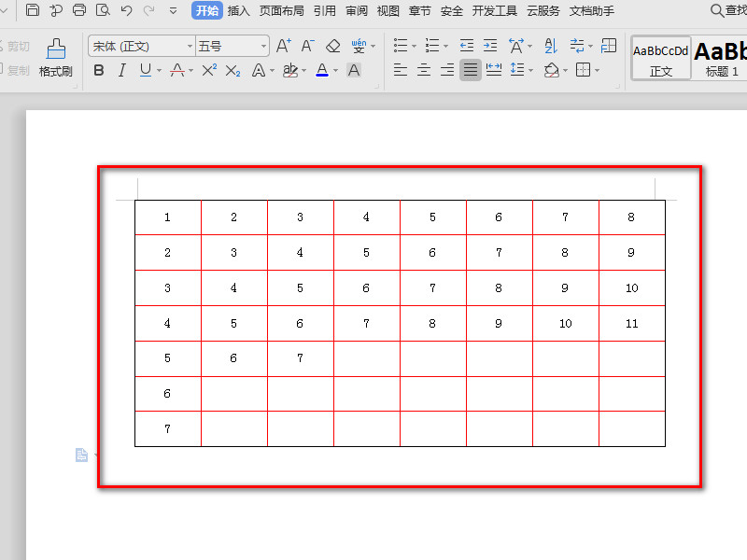Toggle strikethrough on selected text
747x560 pixels.
pos(177,71)
